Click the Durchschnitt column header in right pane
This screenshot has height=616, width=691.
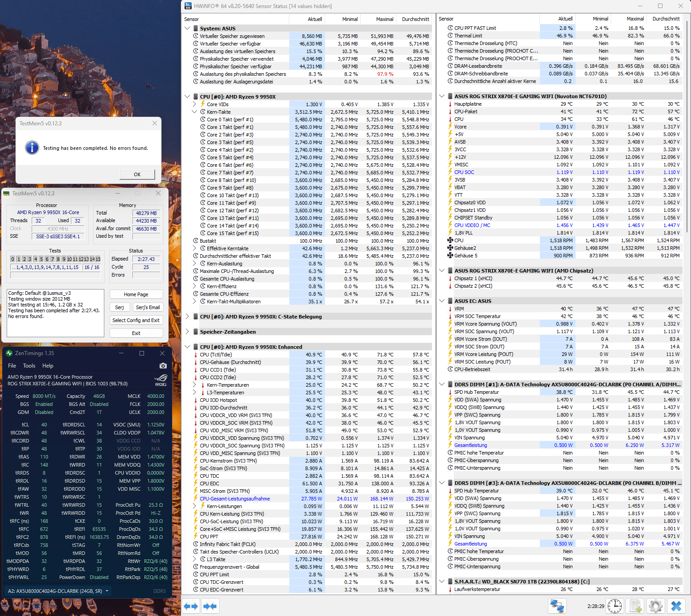coord(664,19)
